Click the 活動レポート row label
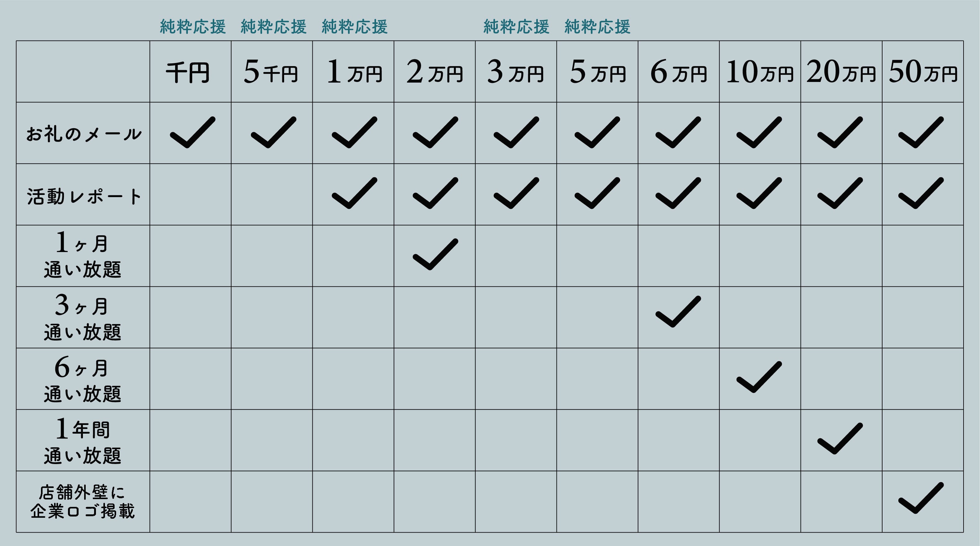 pyautogui.click(x=83, y=196)
